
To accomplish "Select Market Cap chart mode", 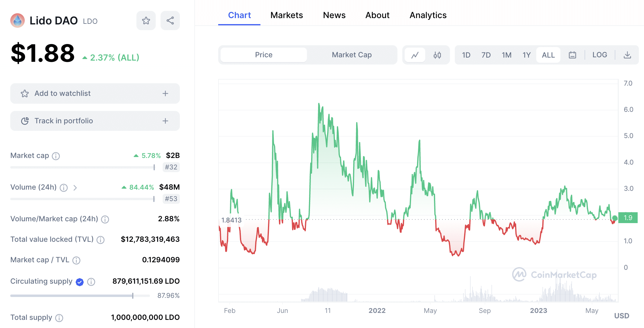I will 352,55.
